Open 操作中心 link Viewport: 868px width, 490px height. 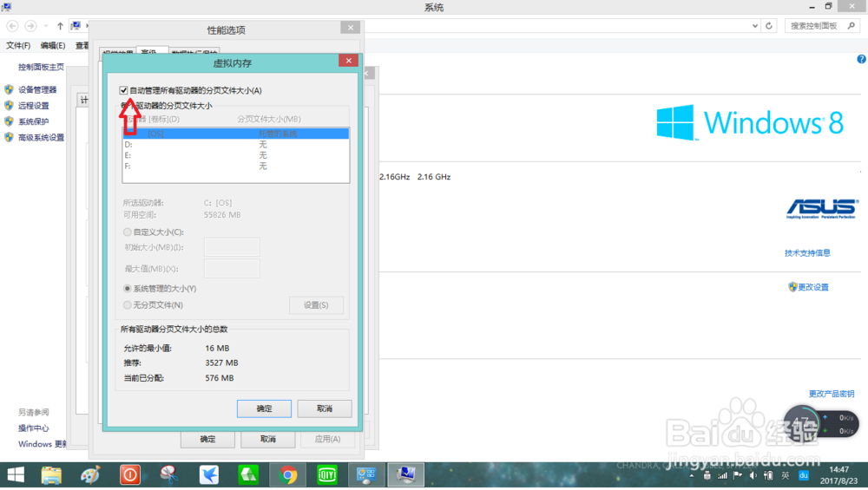tap(33, 428)
